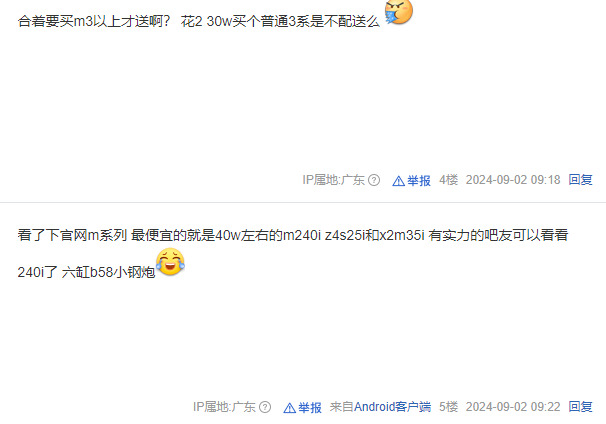Open the Android客户端 link
This screenshot has width=606, height=424.
[392, 407]
